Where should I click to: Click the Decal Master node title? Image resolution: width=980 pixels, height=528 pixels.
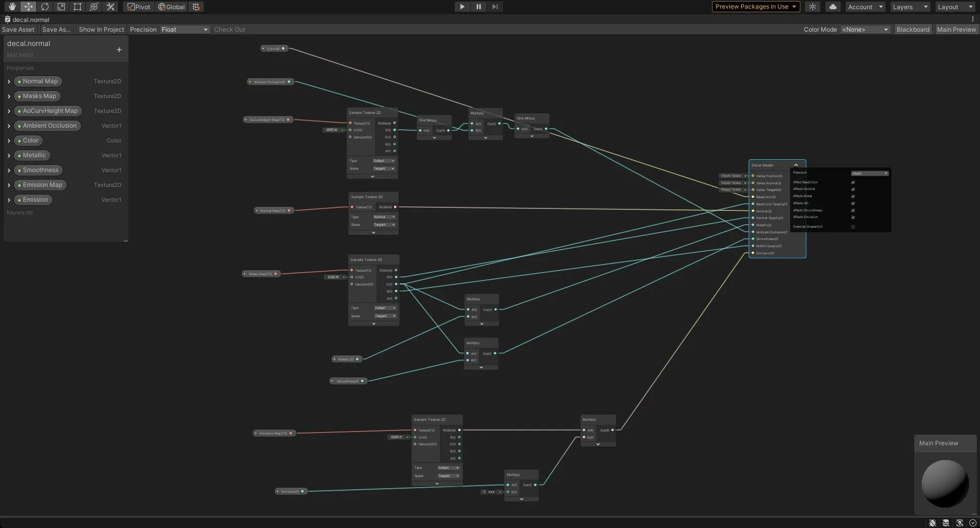point(763,165)
